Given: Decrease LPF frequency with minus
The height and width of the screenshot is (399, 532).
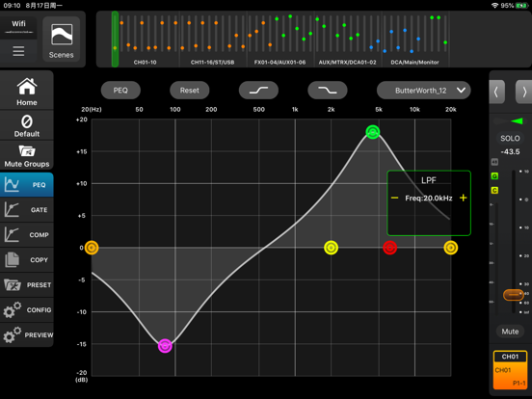Looking at the screenshot, I should coord(394,198).
